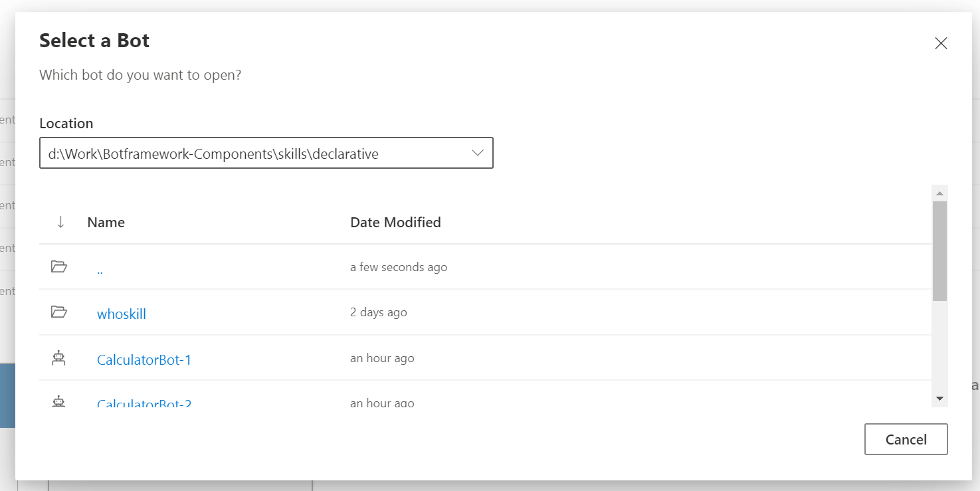Click the Select a Bot dialog title area
Screen dimensions: 980x491
click(x=94, y=41)
